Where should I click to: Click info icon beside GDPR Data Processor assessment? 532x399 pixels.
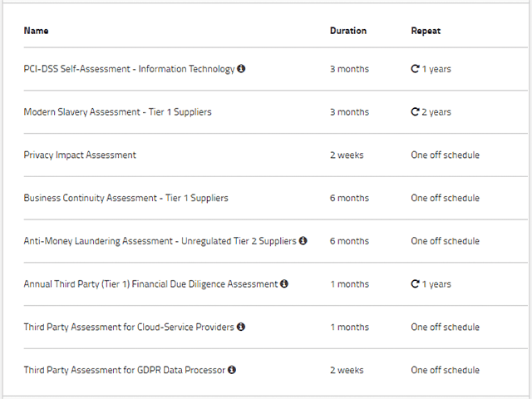pos(232,370)
